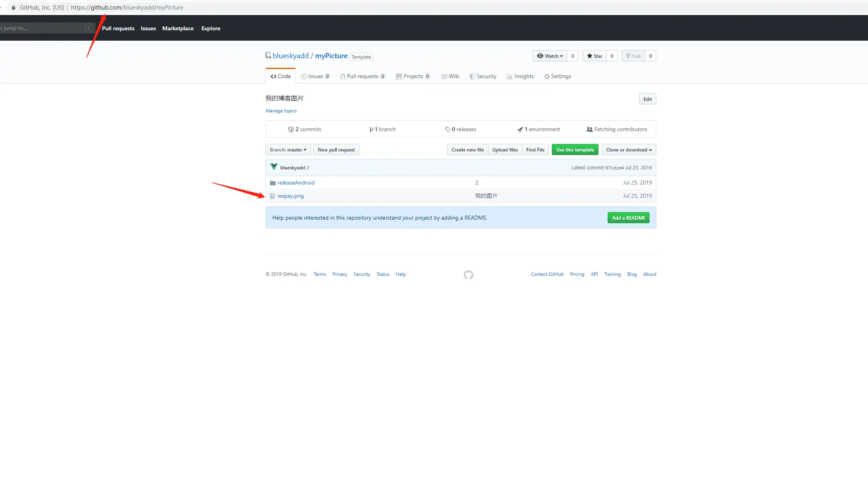Click the lock icon in address bar
The image size is (868, 501).
(x=14, y=8)
